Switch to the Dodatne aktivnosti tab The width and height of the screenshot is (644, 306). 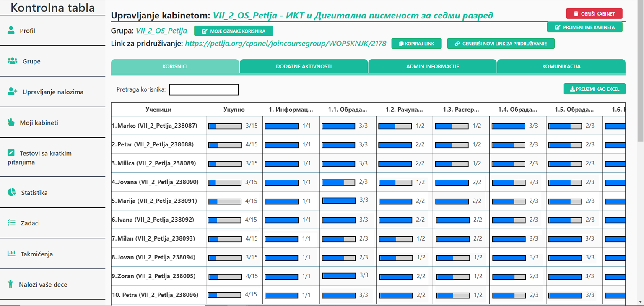(304, 66)
